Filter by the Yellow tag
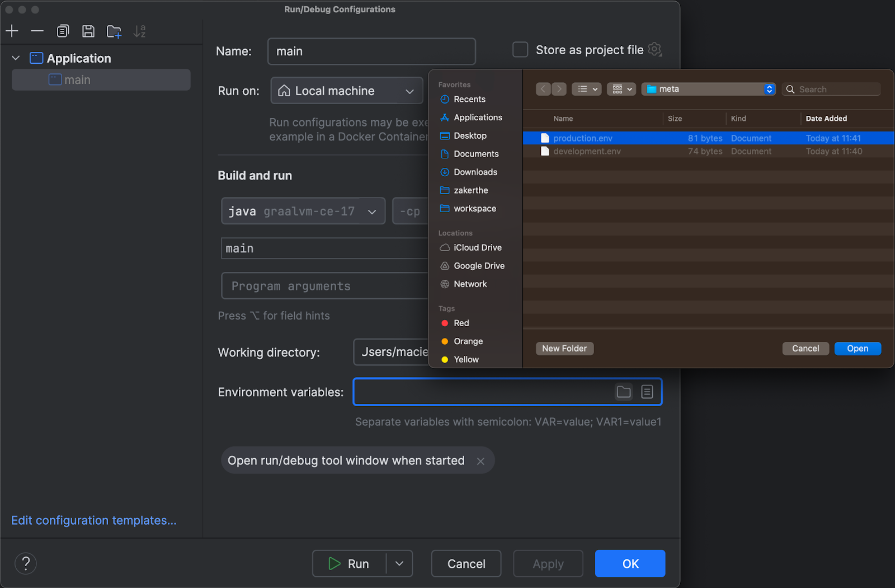The height and width of the screenshot is (588, 895). [x=460, y=360]
